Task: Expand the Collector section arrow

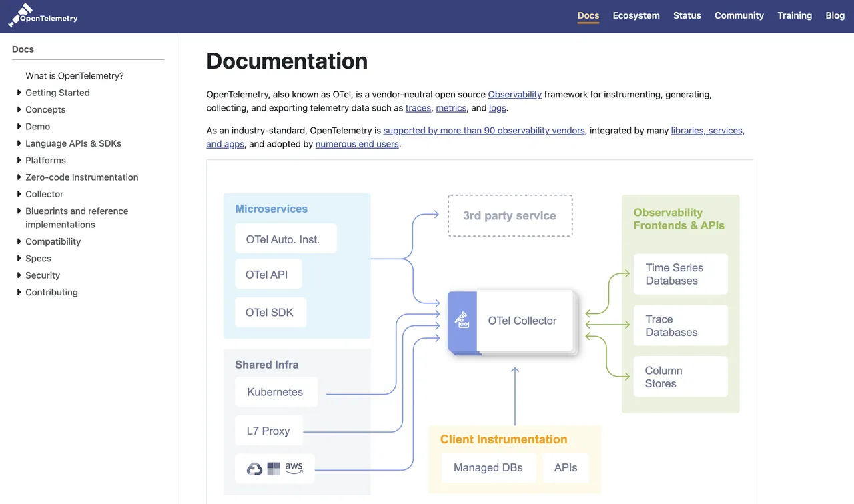Action: (x=19, y=194)
